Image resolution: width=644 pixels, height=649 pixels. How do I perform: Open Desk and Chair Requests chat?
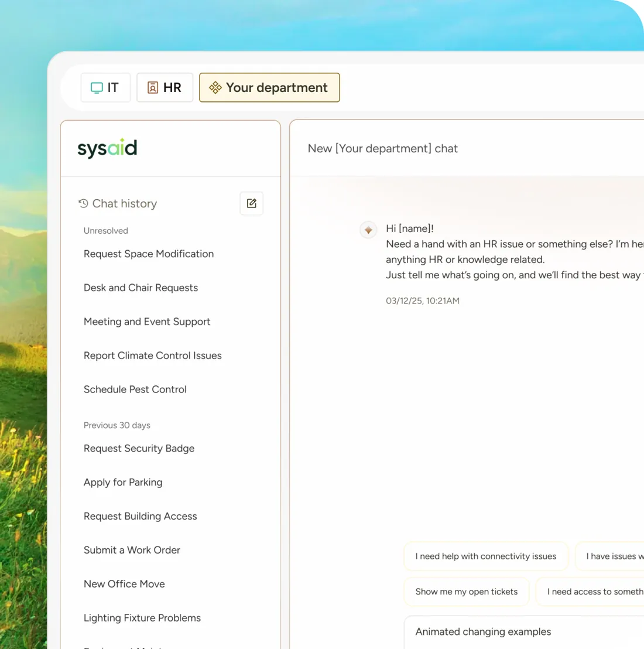[x=141, y=288]
